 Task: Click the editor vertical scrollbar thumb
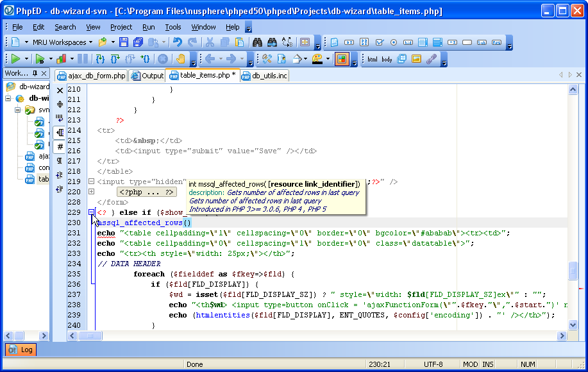pyautogui.click(x=573, y=271)
